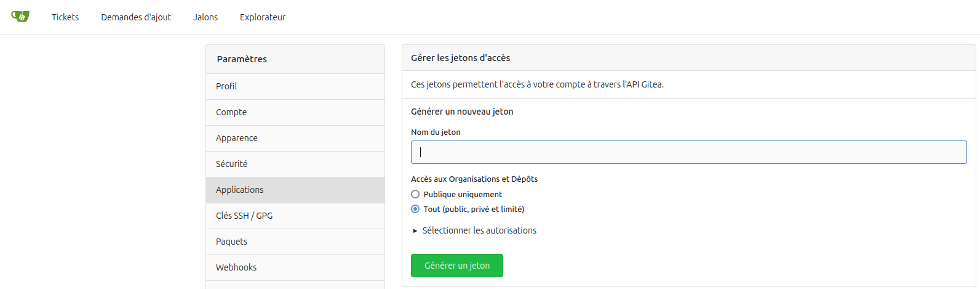The height and width of the screenshot is (289, 980).
Task: Open Sécurité settings section
Action: (x=295, y=164)
